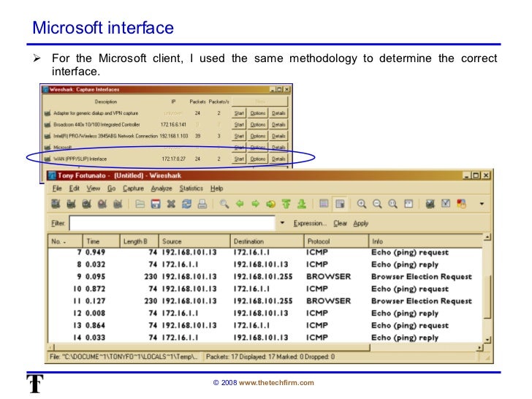Print packets toolbar icon
The width and height of the screenshot is (532, 399).
click(202, 204)
